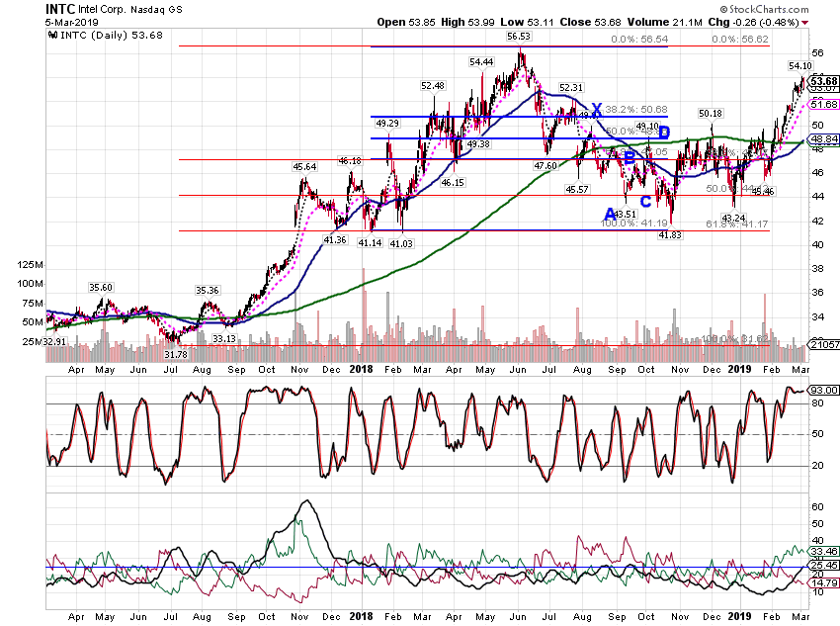
Task: Click the 93.00 oscillator value tag
Action: [824, 391]
